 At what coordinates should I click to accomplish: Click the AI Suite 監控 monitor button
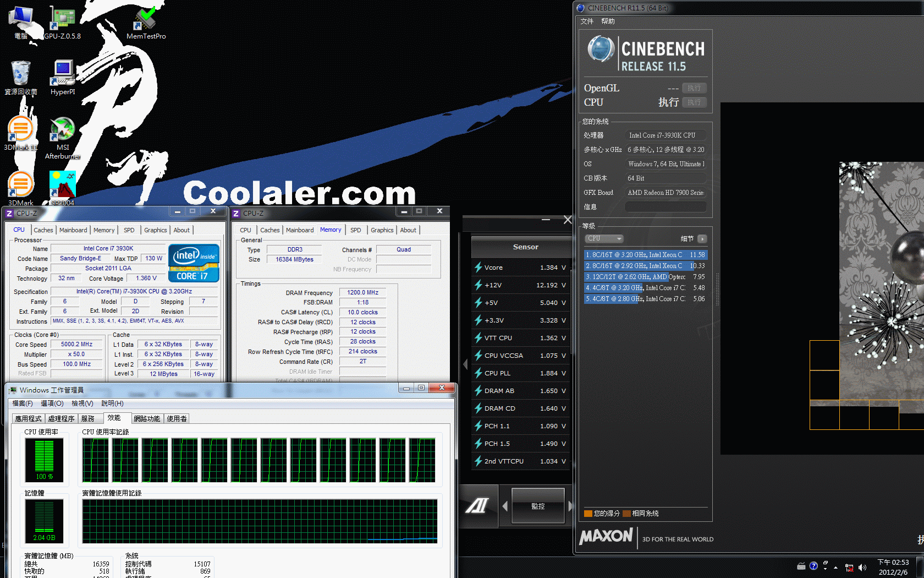(538, 506)
